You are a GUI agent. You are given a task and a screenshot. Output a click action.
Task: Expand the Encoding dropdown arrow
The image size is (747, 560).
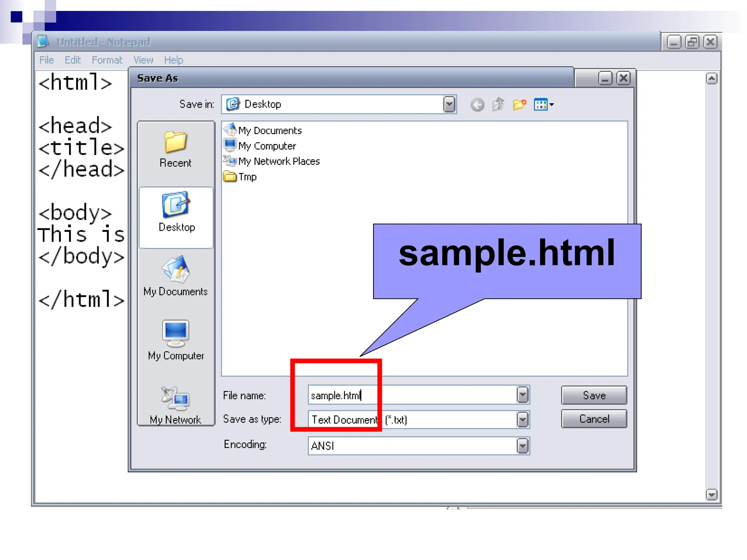[523, 446]
